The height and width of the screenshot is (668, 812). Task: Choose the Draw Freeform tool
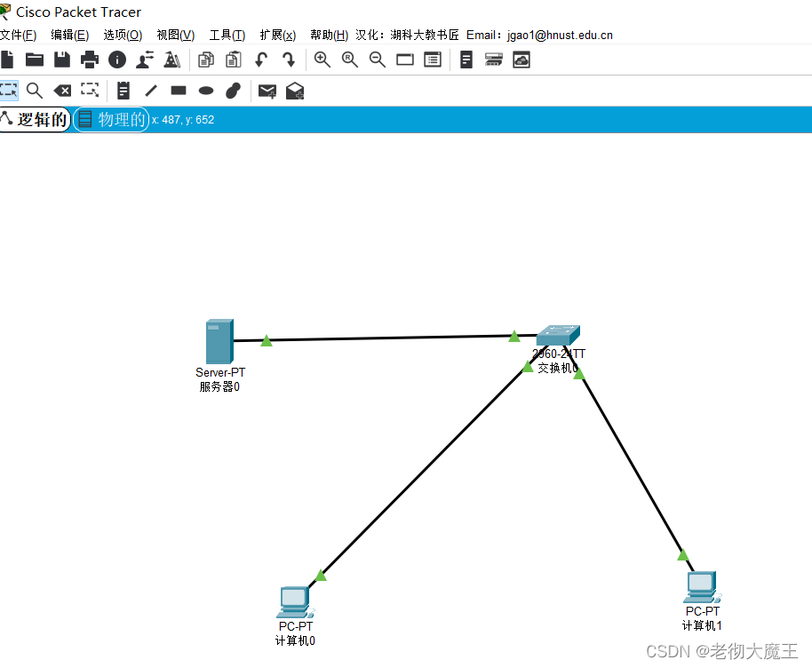[233, 91]
